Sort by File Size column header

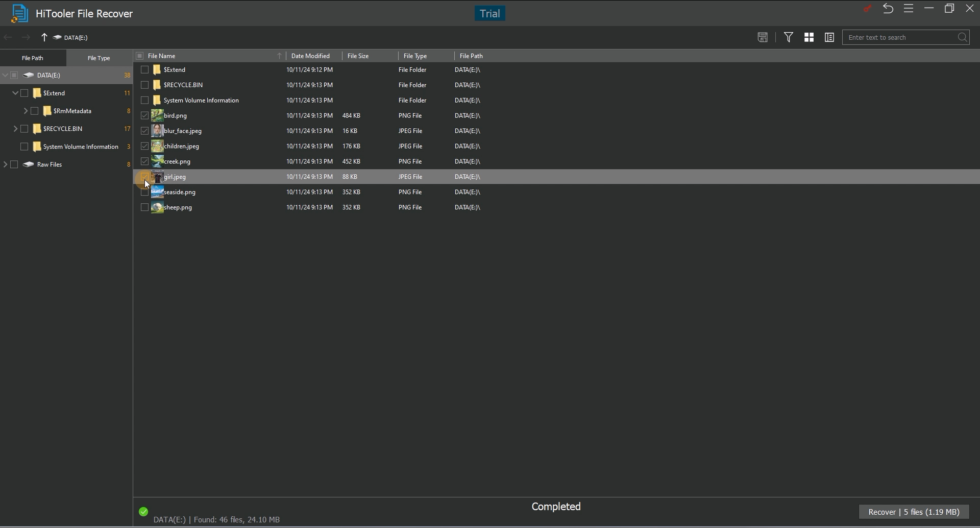[370, 56]
